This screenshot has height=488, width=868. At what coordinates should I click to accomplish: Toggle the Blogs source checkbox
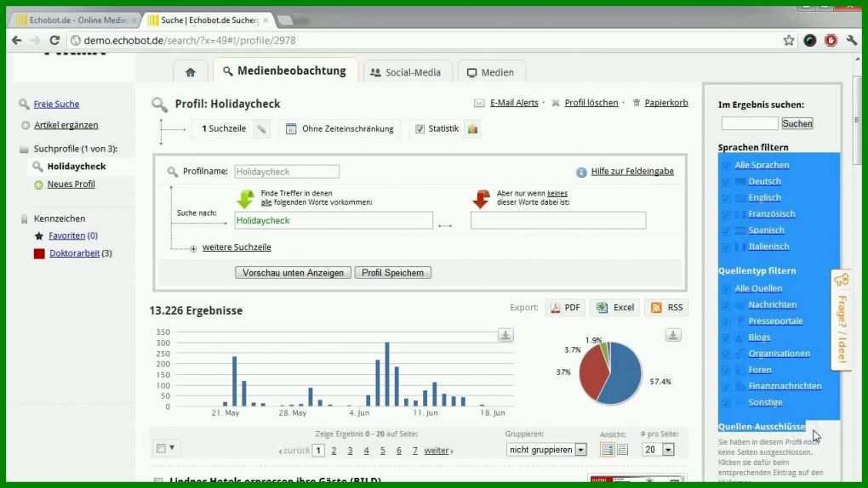(725, 338)
